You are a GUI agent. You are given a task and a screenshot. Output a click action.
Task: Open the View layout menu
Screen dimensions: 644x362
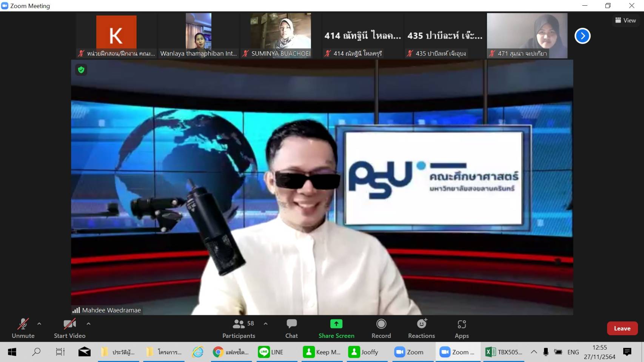pos(626,20)
